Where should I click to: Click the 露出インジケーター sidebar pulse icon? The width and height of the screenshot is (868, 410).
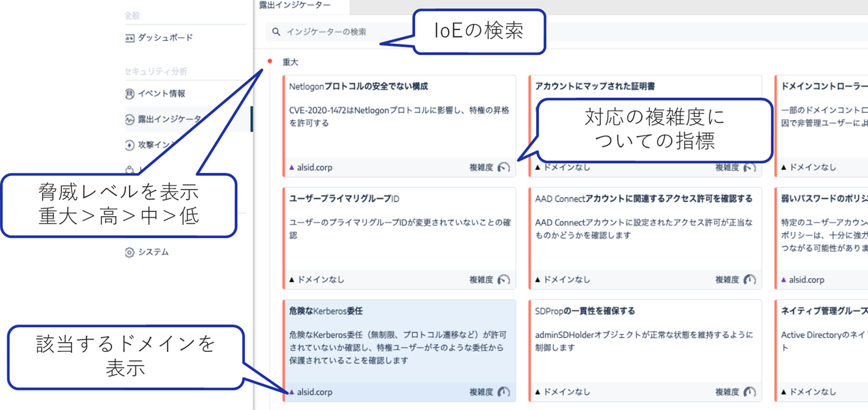(130, 120)
